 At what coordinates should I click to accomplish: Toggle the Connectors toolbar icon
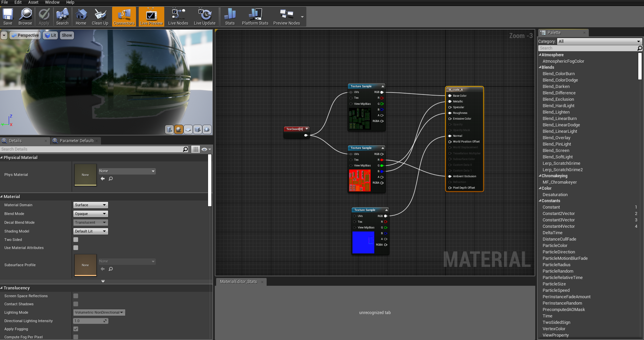(x=124, y=16)
